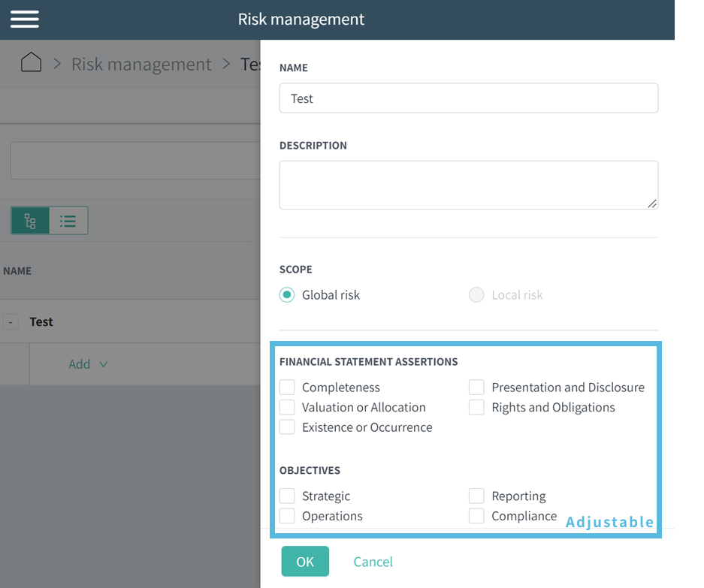Check the Existence or Occurrence assertion
704x588 pixels.
click(286, 427)
